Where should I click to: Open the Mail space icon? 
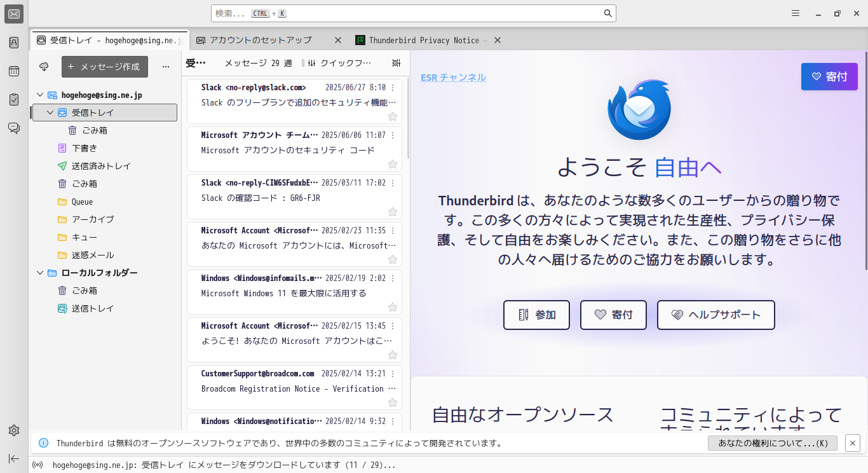point(14,14)
